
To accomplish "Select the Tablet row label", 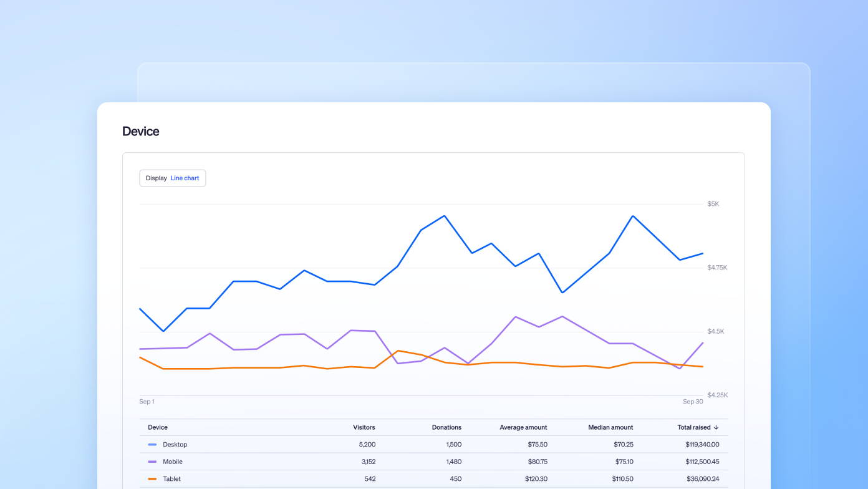I will tap(172, 479).
